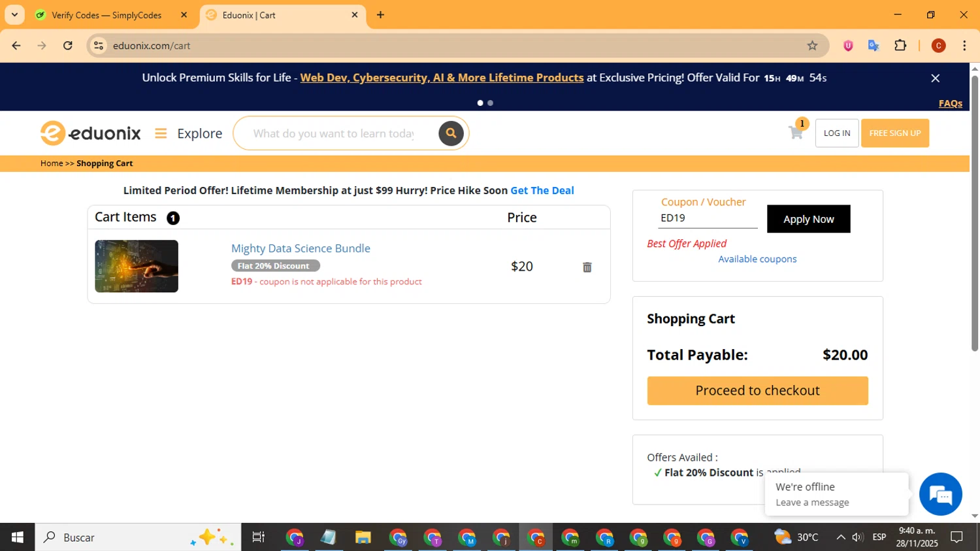980x551 pixels.
Task: Click the ESP language indicator
Action: pos(879,537)
